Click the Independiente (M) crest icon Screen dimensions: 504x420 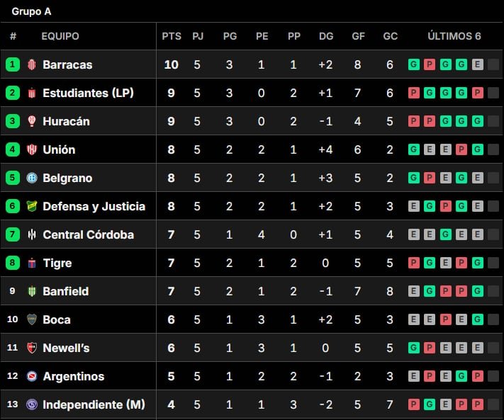tap(32, 404)
